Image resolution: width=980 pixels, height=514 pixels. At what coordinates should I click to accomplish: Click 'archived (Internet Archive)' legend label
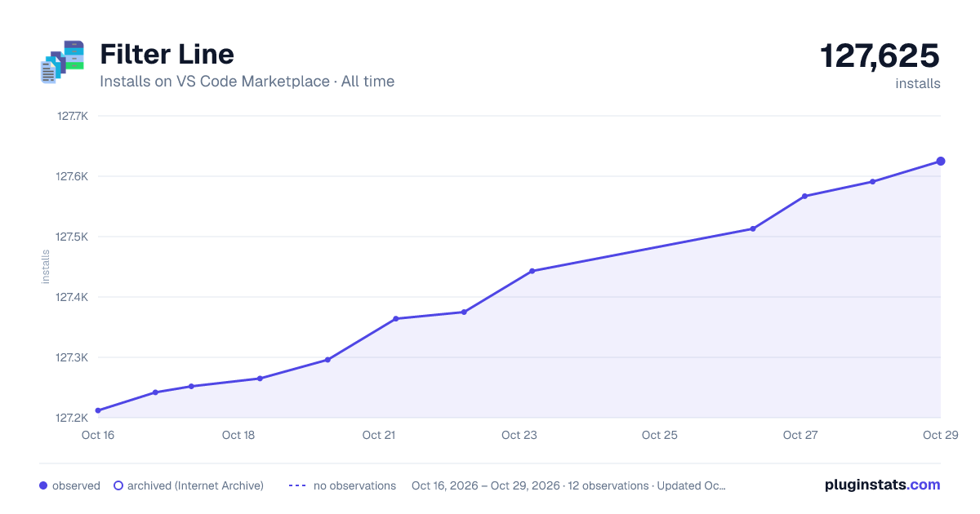(195, 485)
